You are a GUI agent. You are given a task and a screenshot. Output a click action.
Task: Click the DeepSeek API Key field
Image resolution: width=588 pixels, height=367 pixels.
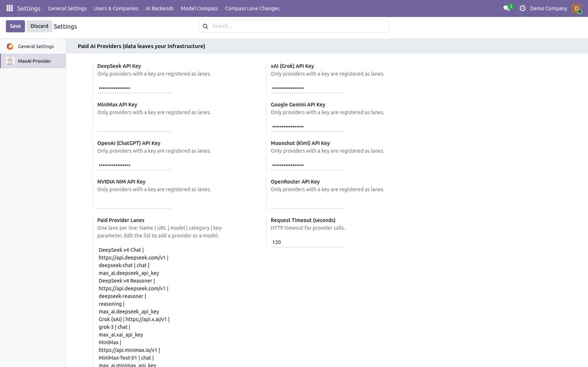click(x=134, y=88)
